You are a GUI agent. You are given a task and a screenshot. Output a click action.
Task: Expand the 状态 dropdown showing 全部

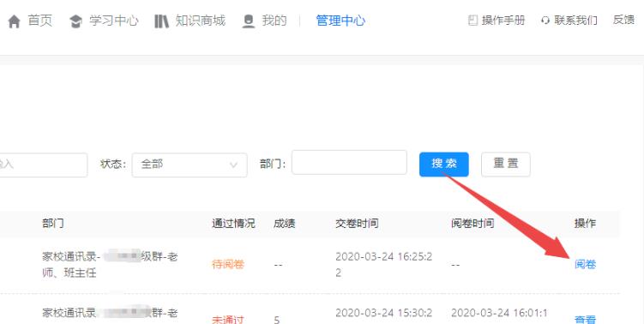(190, 165)
